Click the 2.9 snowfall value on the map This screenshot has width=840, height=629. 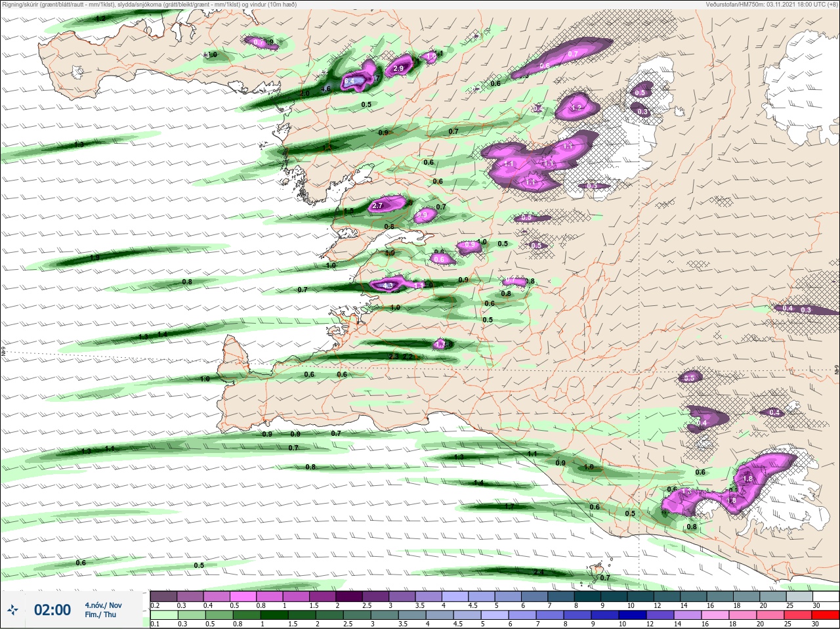[x=398, y=68]
